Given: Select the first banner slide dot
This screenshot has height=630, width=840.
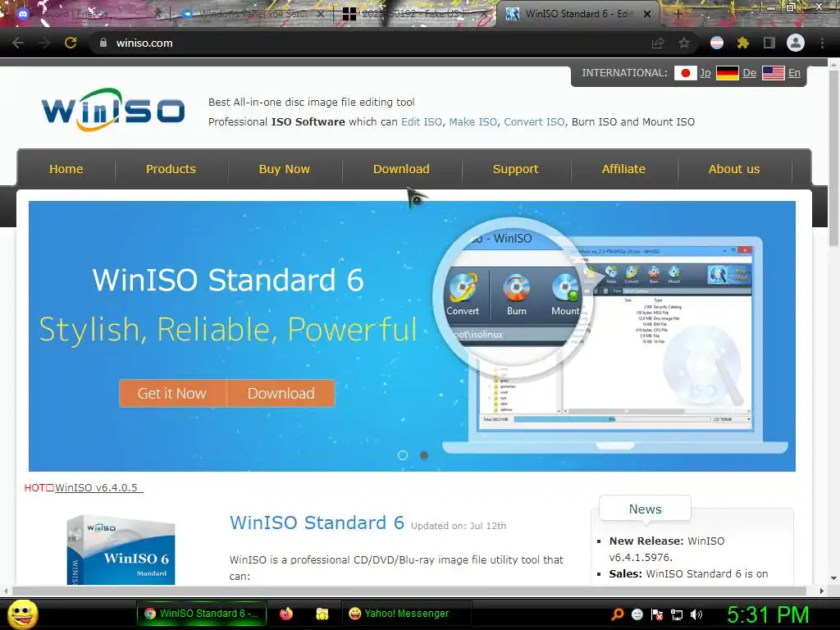Looking at the screenshot, I should (x=403, y=455).
